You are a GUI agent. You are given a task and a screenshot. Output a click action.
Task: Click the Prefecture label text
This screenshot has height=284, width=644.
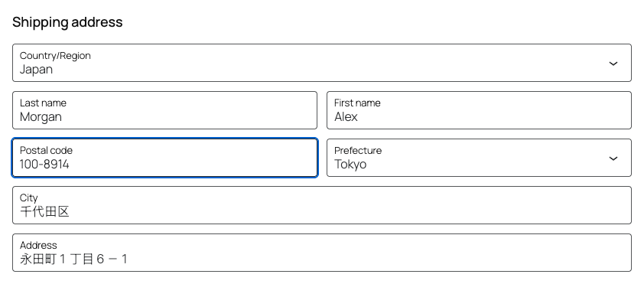[358, 150]
